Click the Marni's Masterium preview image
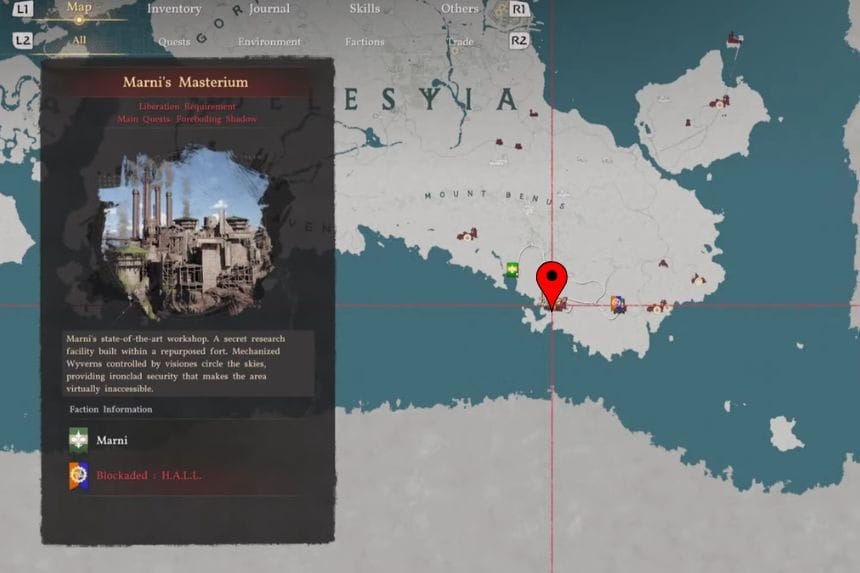This screenshot has height=573, width=860. coord(186,233)
